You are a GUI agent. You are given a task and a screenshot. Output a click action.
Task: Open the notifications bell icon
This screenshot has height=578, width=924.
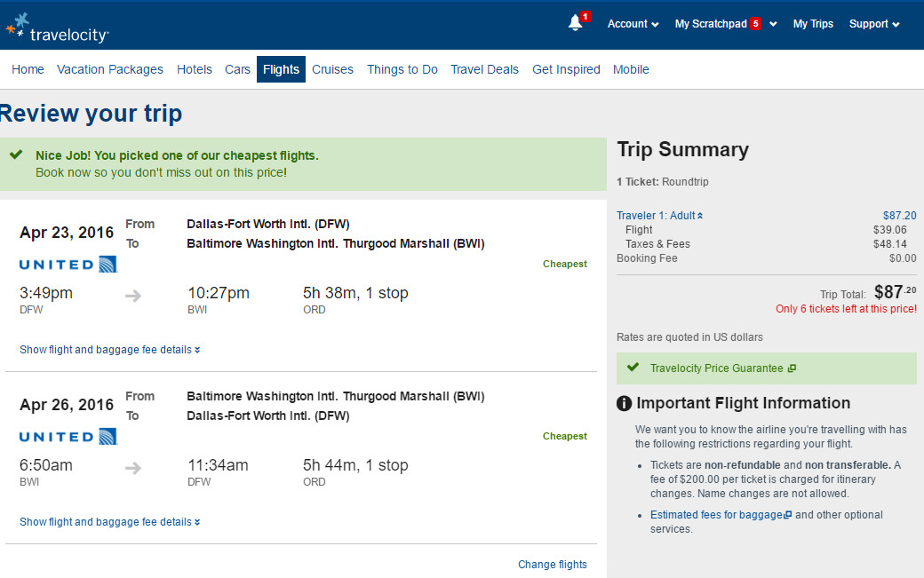tap(575, 23)
